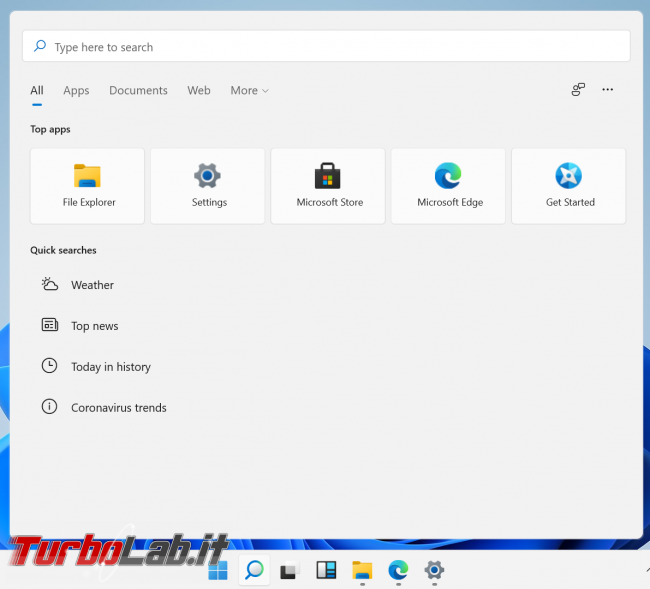Image resolution: width=650 pixels, height=589 pixels.
Task: Open the Settings tile in Top apps
Action: (x=208, y=186)
